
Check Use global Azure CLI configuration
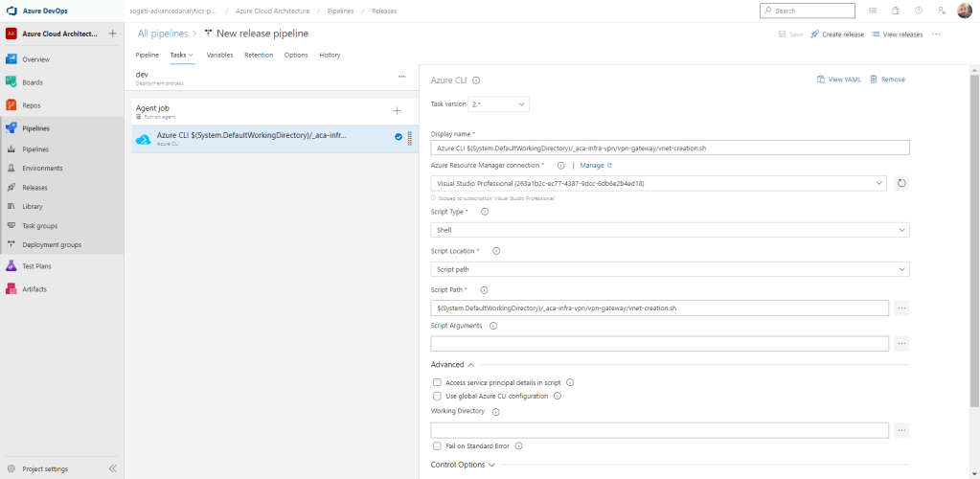point(437,396)
